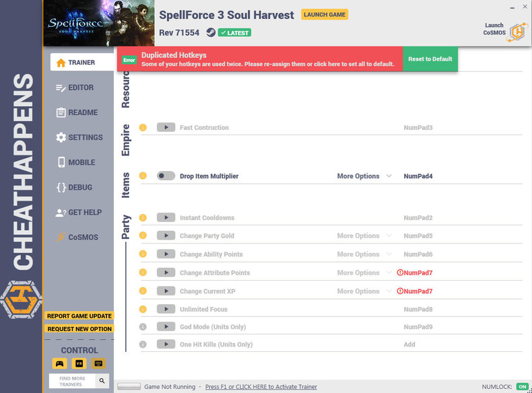Activate the Change Party Gold play button
This screenshot has height=393, width=532.
[166, 236]
